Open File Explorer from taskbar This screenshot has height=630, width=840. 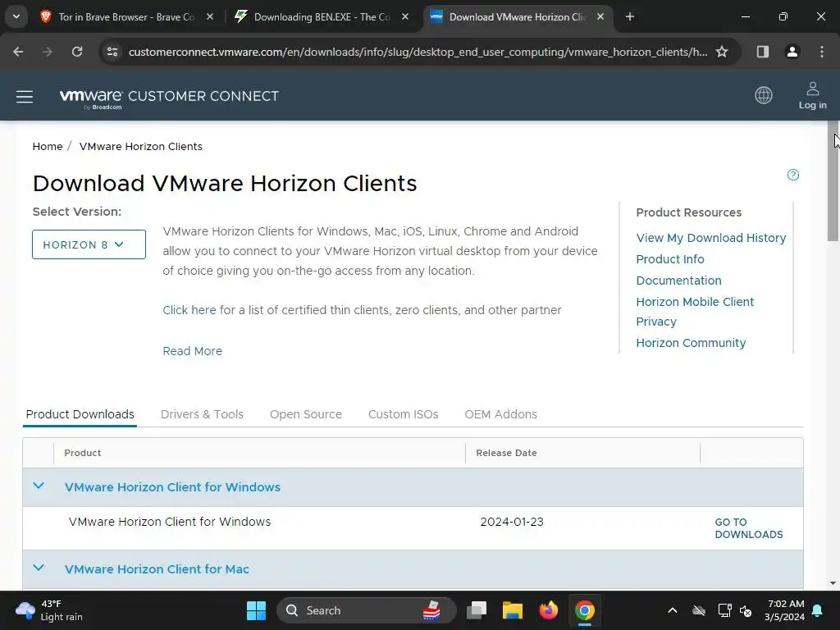click(x=512, y=610)
